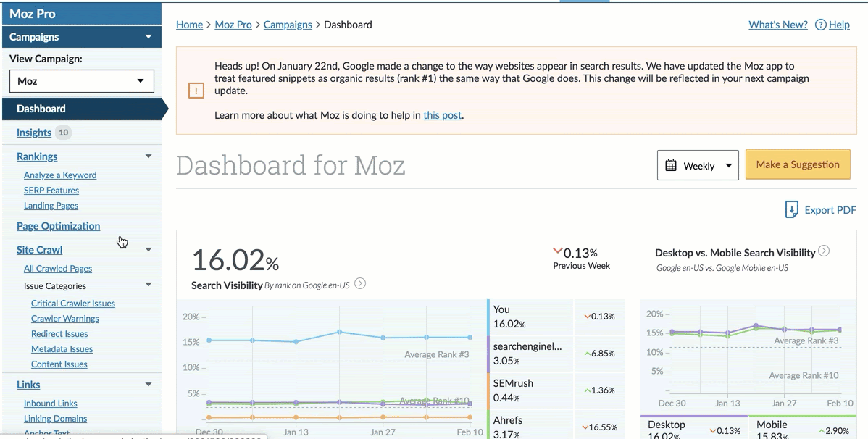This screenshot has height=439, width=868.
Task: Select Dashboard in the sidebar
Action: [41, 109]
